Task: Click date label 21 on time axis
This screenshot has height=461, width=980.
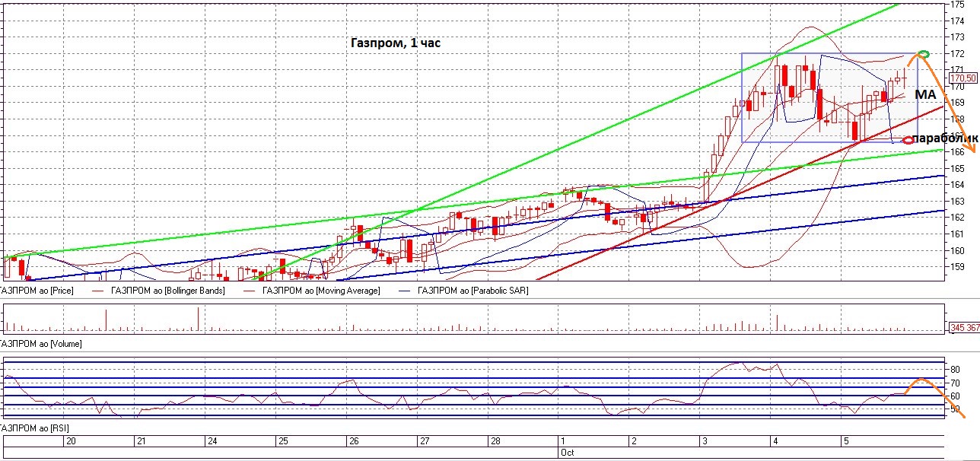Action: pos(141,441)
